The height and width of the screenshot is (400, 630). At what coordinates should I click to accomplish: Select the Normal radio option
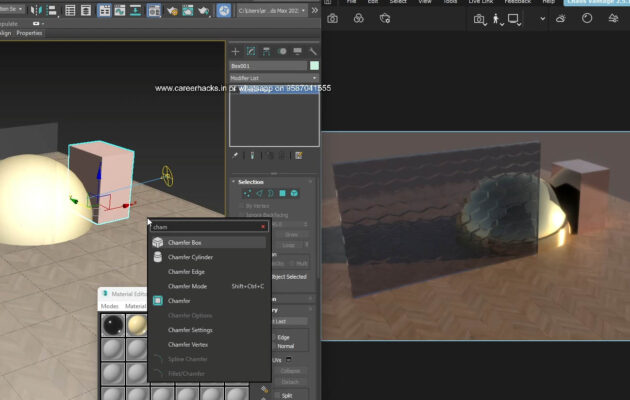click(x=285, y=346)
